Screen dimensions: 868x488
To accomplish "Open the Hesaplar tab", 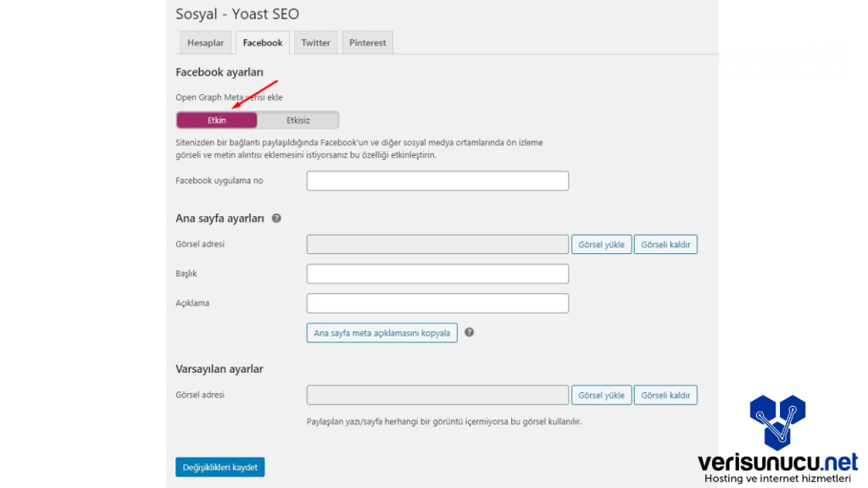I will pos(205,42).
